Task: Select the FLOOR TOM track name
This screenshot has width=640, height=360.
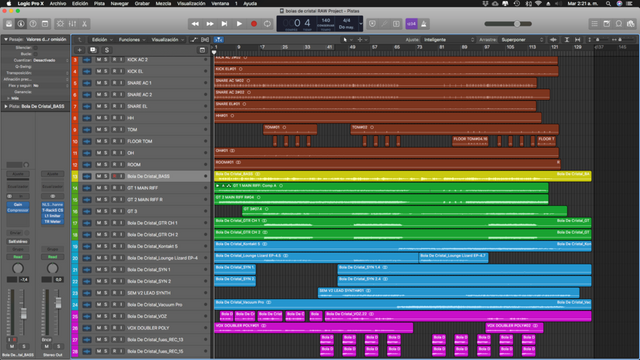Action: (140, 141)
